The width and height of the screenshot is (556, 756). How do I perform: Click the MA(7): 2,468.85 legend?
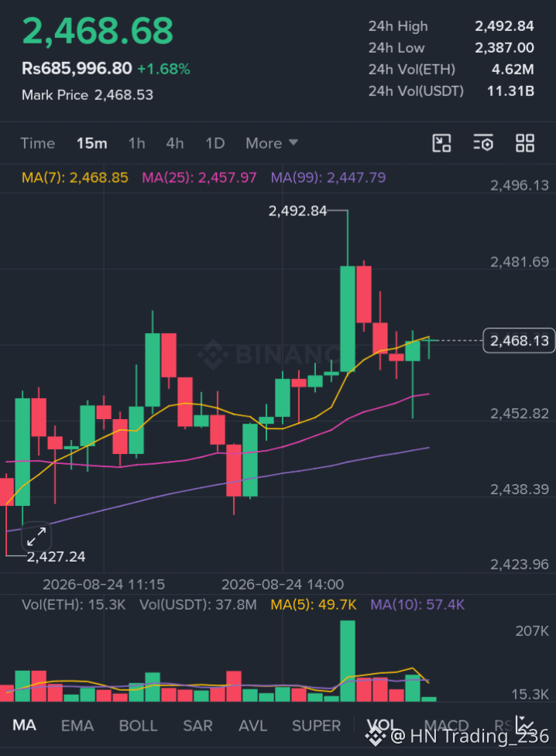75,178
